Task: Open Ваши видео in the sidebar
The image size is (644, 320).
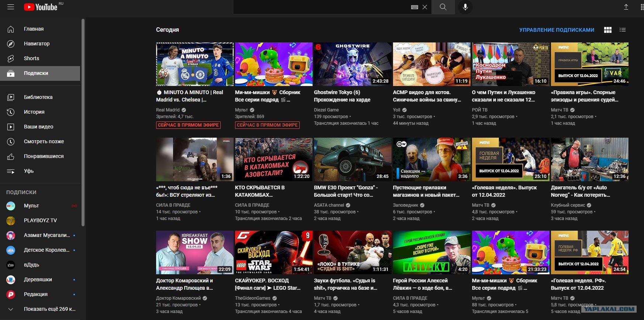Action: 40,127
